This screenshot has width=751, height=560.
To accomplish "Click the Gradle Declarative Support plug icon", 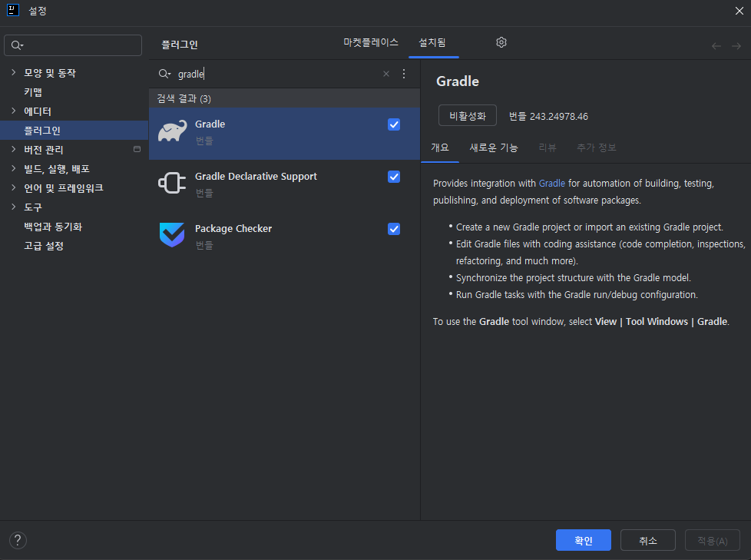I will pyautogui.click(x=172, y=183).
